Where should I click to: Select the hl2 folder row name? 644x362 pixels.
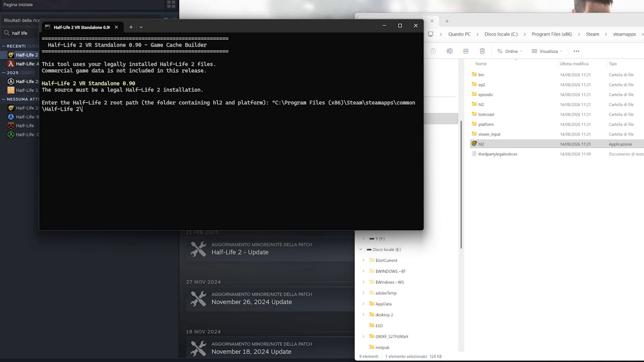coord(481,105)
